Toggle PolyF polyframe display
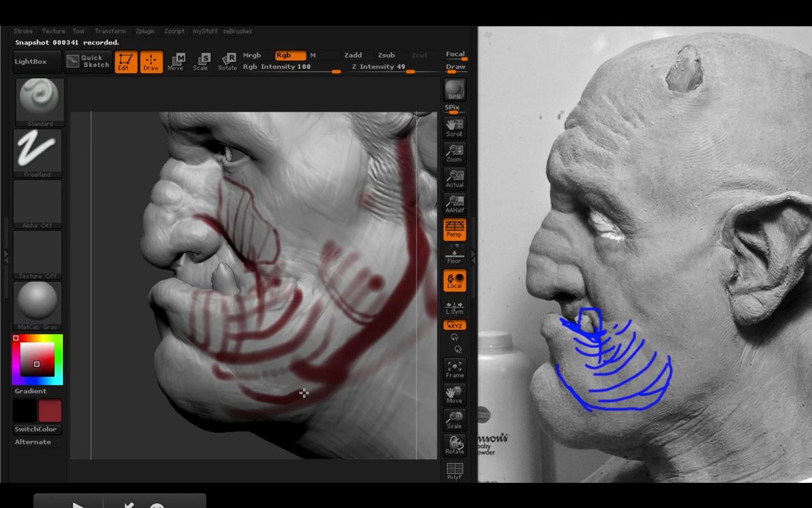The image size is (812, 508). coord(455,471)
